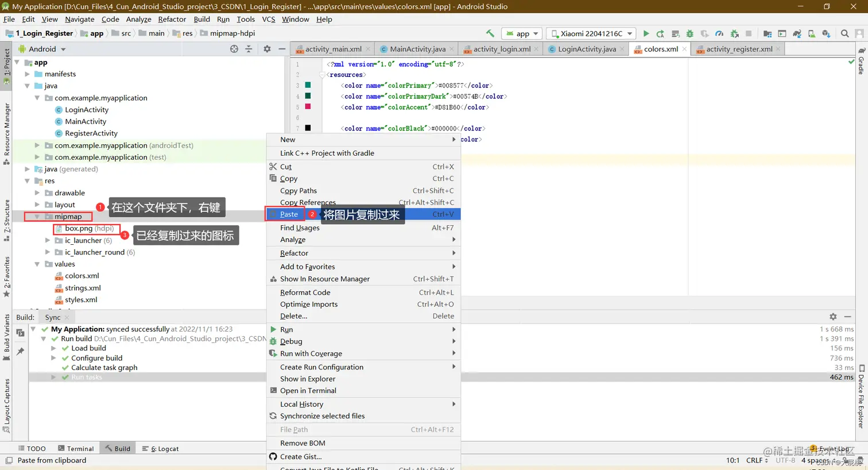Click the Make Project hammer icon
The image size is (868, 470).
point(490,33)
